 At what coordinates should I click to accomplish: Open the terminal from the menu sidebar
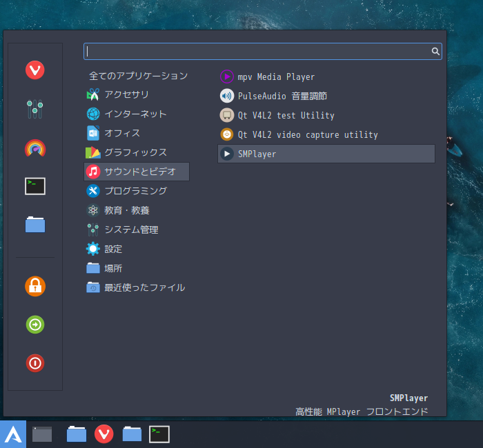35,186
